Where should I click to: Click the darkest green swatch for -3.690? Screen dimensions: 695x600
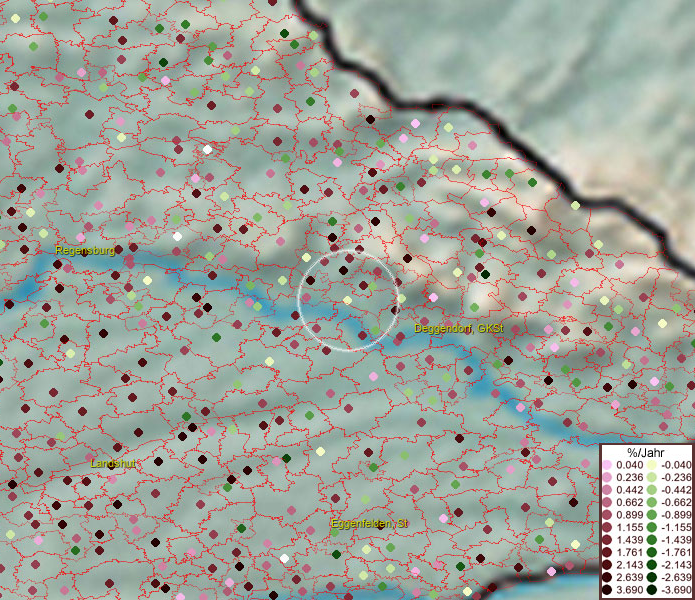[652, 590]
